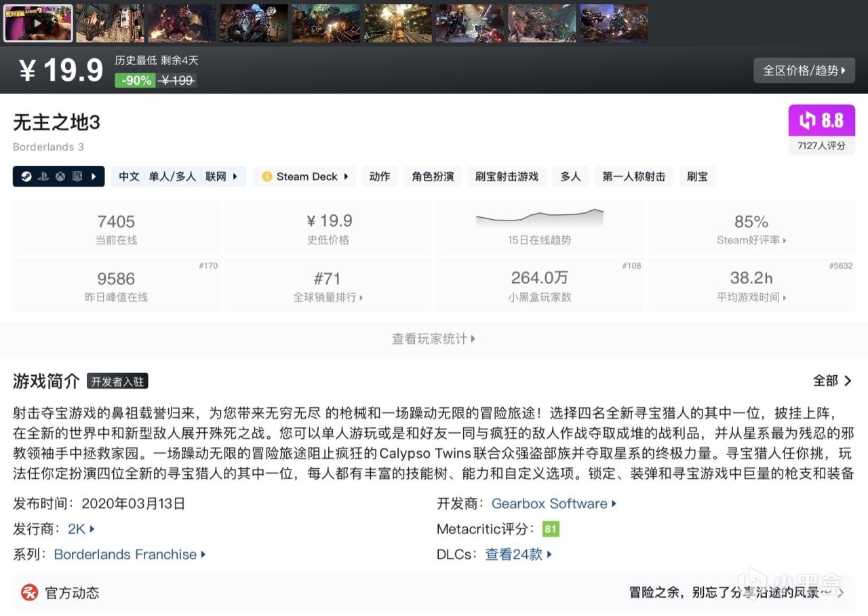
Task: Select the 刷宝射击游戏 tag
Action: [x=507, y=176]
